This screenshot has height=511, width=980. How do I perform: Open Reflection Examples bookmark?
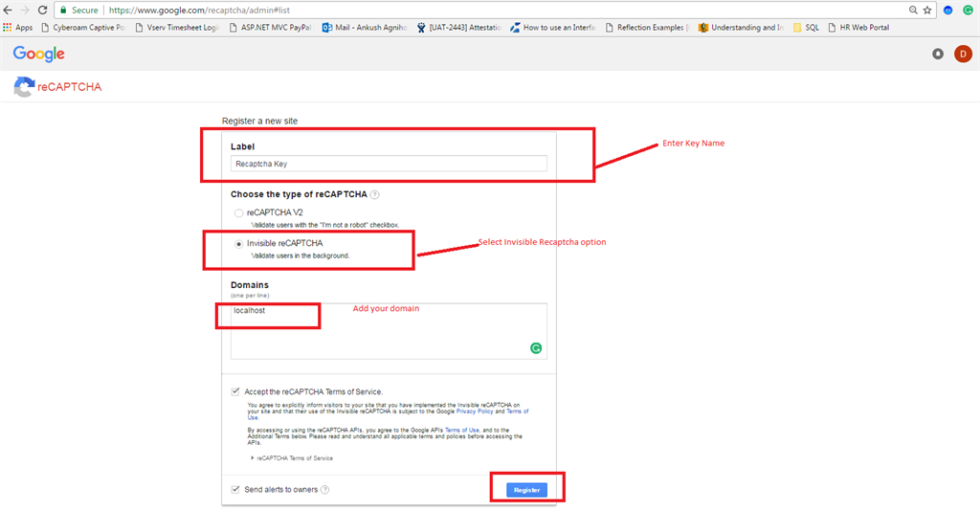click(x=647, y=28)
